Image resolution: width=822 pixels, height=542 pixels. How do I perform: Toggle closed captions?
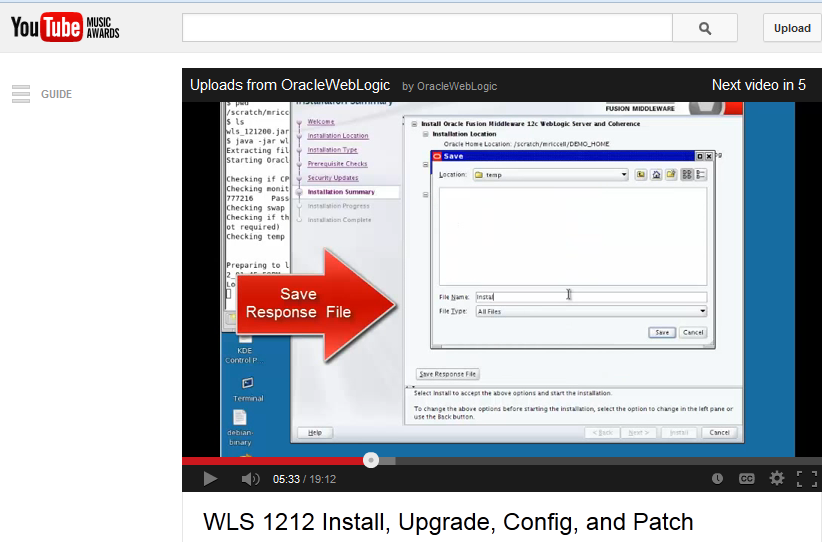point(747,478)
